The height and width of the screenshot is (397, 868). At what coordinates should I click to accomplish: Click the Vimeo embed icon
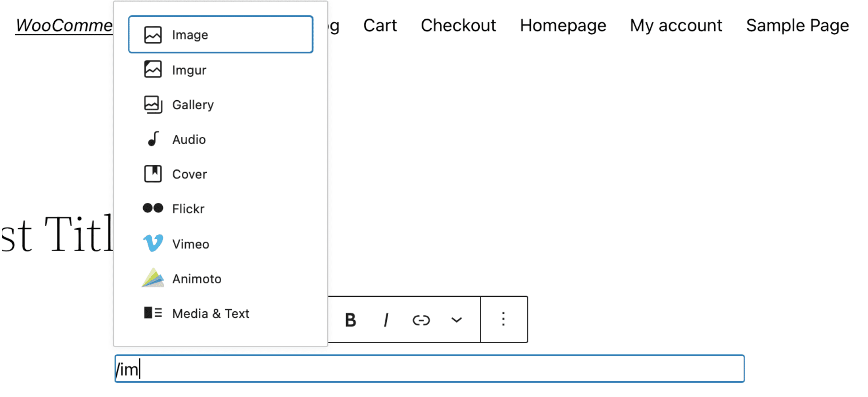tap(153, 243)
